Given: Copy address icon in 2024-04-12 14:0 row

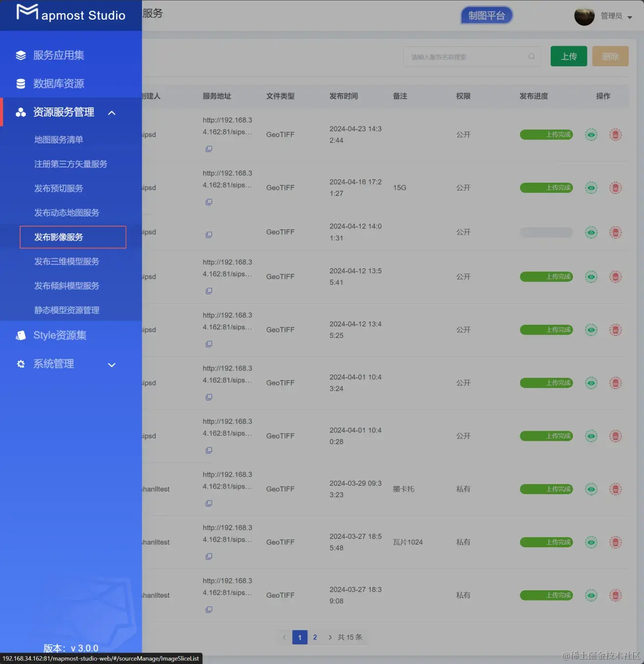Looking at the screenshot, I should tap(209, 235).
